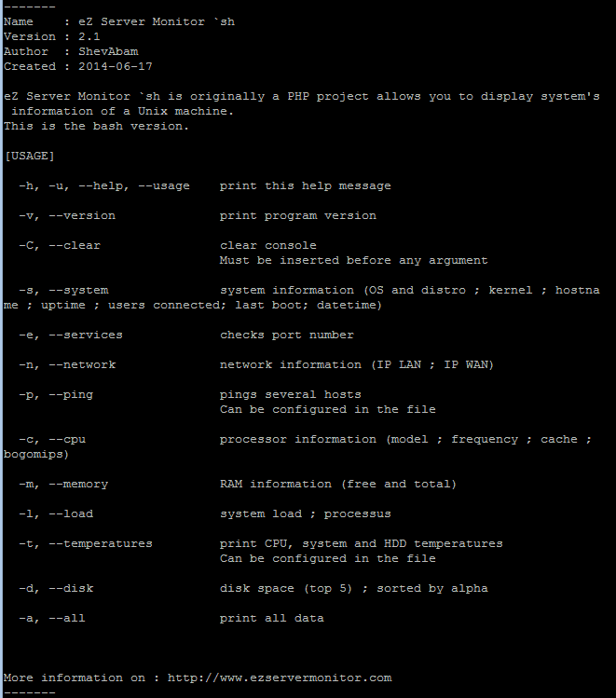Click the --help, --usage option text
This screenshot has height=698, width=616.
[x=134, y=186]
